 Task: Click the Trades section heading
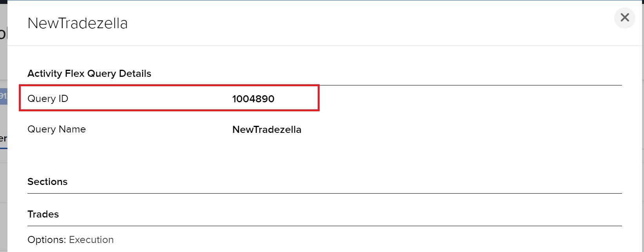pos(43,214)
